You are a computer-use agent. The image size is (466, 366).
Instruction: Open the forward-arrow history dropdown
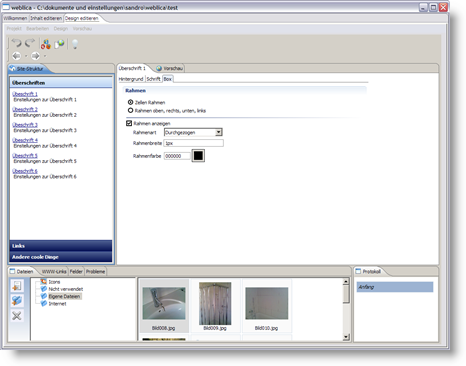(x=45, y=56)
